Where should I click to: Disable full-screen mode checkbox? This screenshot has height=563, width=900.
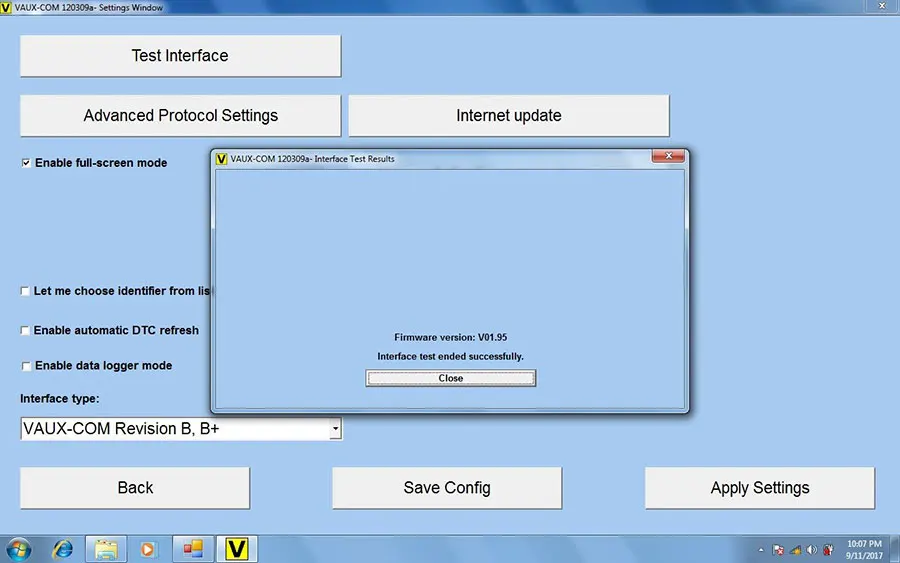26,163
